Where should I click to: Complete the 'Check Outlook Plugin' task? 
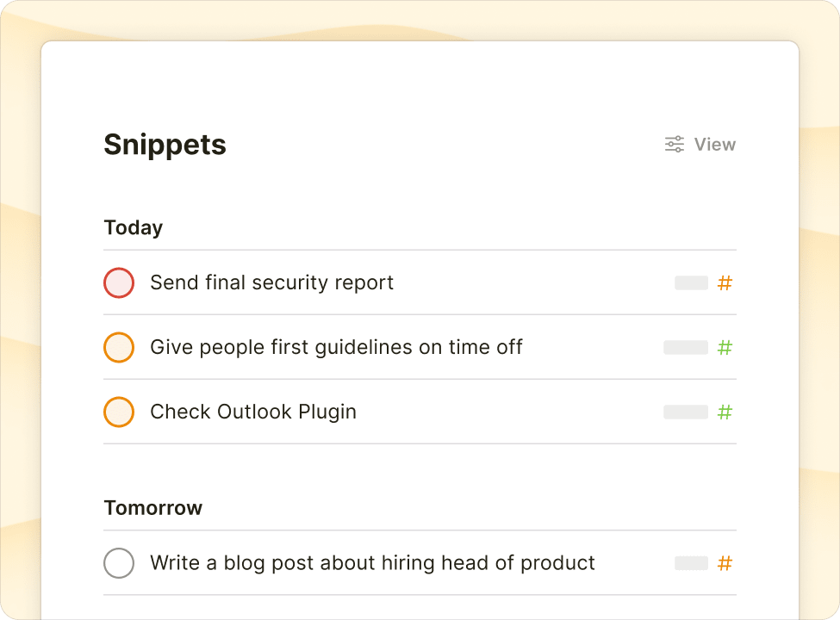tap(119, 412)
